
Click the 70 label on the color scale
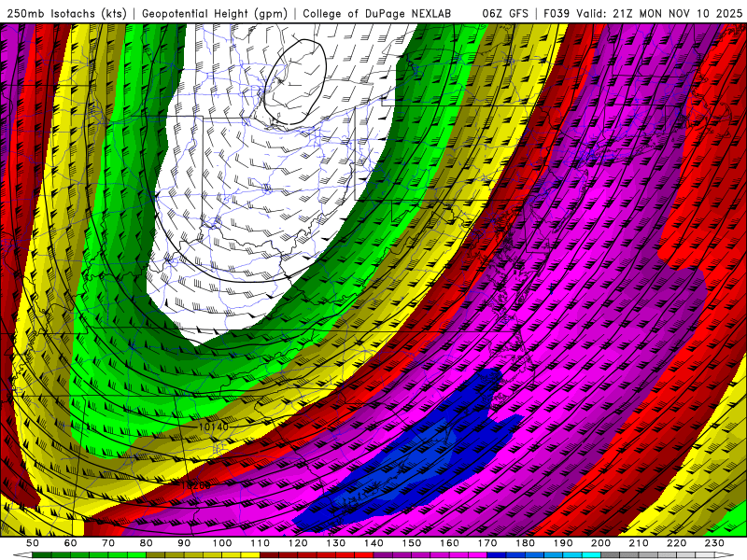click(108, 543)
